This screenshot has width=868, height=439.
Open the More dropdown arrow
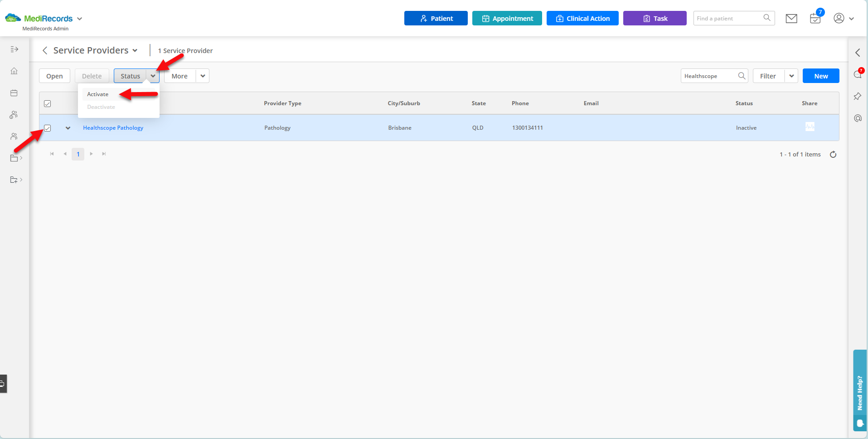click(203, 76)
